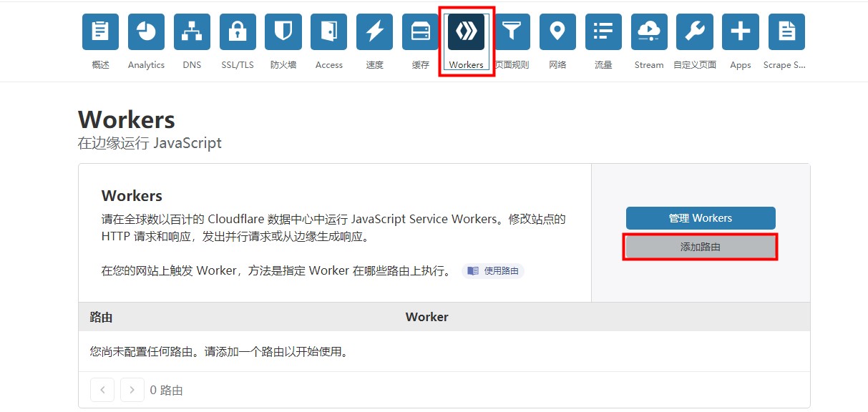Click the 在边缘运行 JavaScript subtitle

[x=150, y=143]
